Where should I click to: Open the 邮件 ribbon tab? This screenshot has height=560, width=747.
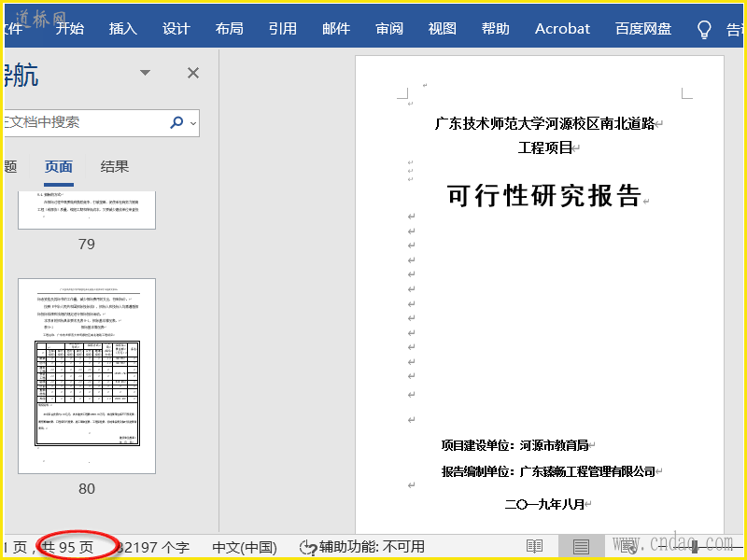(x=336, y=29)
